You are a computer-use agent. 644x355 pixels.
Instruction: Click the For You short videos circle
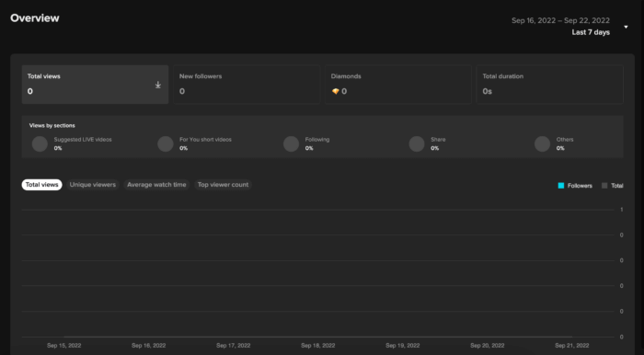point(166,144)
